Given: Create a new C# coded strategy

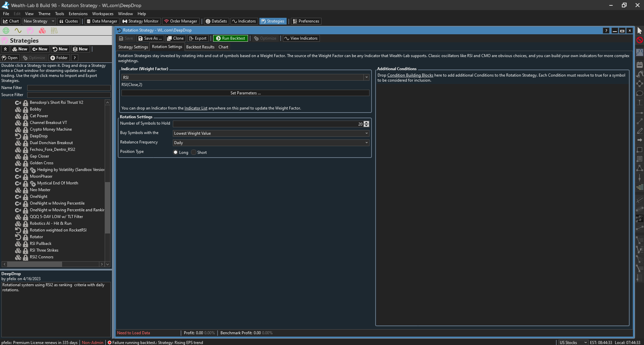Looking at the screenshot, I should 40,49.
